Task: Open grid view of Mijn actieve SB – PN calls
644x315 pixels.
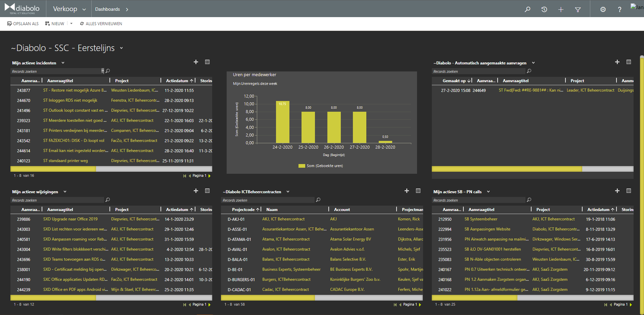Action: 629,191
